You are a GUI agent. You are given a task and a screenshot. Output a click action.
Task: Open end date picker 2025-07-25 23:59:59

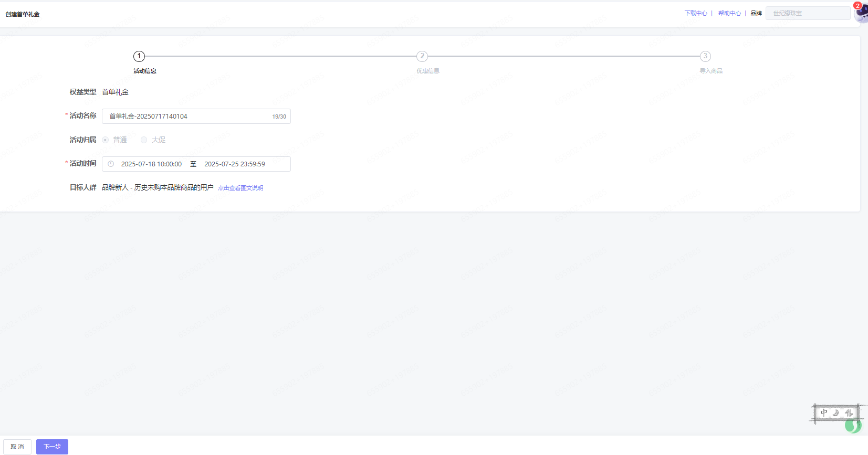coord(235,164)
